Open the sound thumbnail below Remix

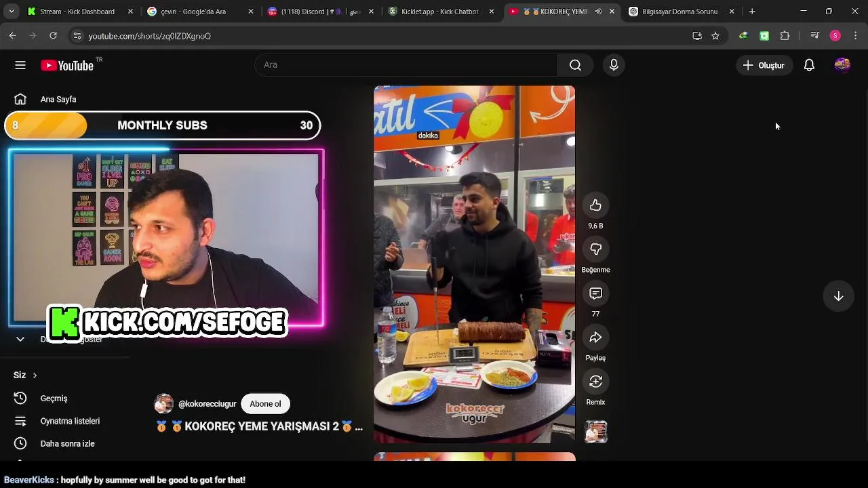pos(595,432)
